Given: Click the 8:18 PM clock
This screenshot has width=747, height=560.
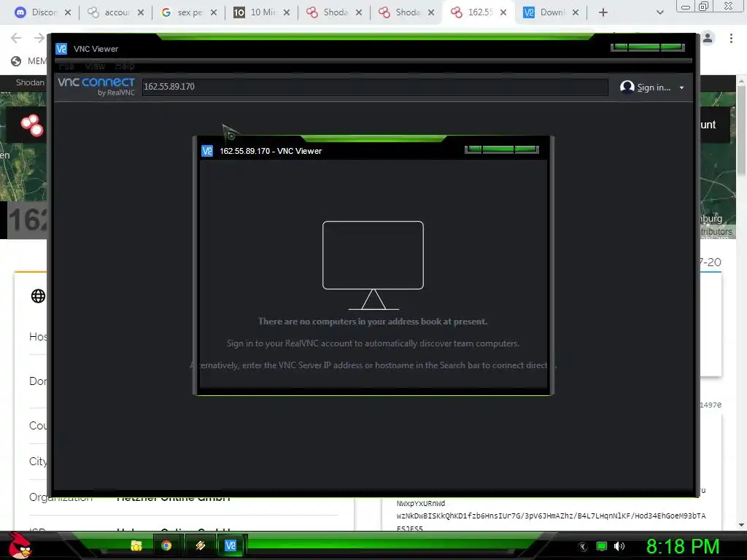Looking at the screenshot, I should [682, 546].
